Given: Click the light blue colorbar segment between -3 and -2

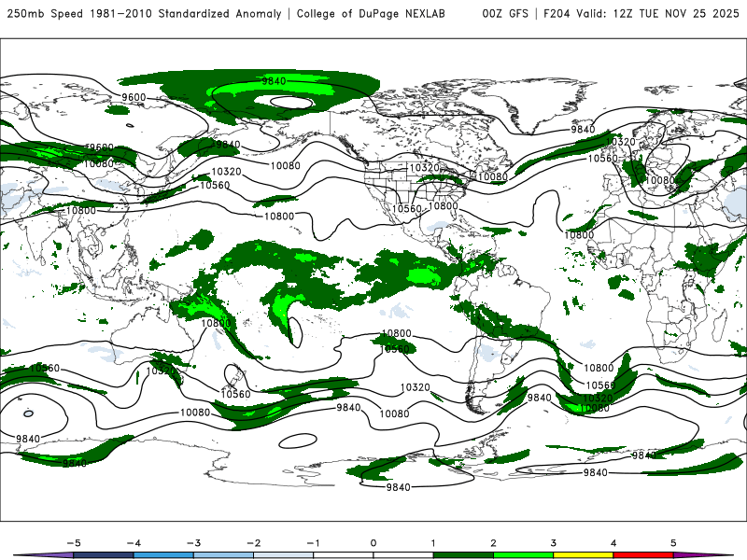Looking at the screenshot, I should point(223,555).
